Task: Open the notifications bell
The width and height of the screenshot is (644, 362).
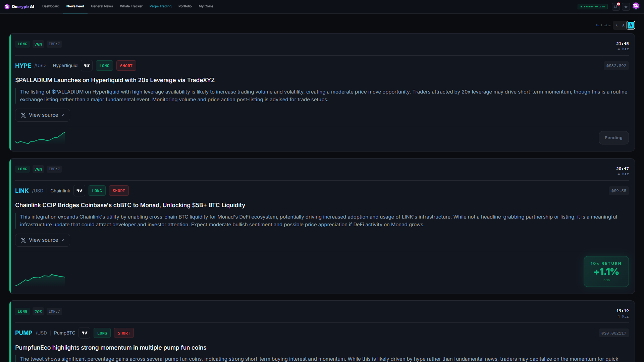Action: (x=615, y=7)
